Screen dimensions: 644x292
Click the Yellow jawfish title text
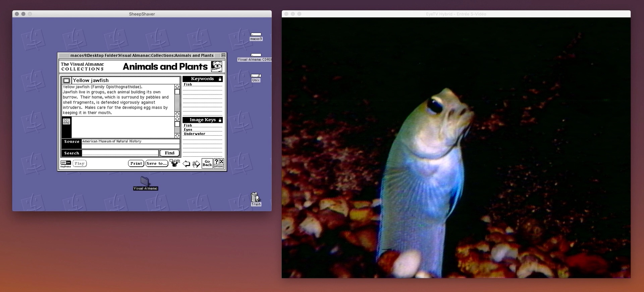(91, 80)
